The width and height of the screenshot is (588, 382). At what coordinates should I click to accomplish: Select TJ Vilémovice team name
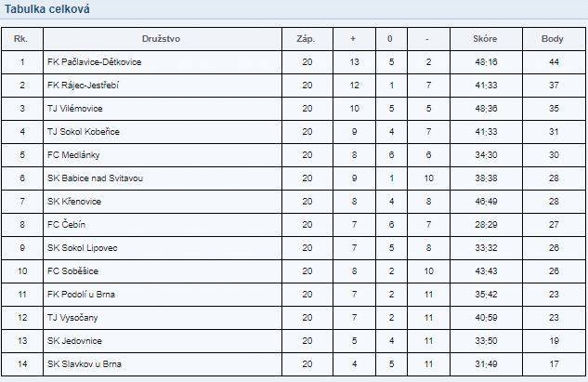74,109
